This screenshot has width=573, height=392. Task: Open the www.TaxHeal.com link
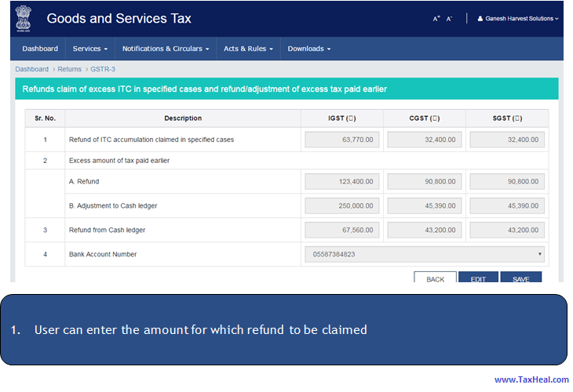[x=531, y=379]
